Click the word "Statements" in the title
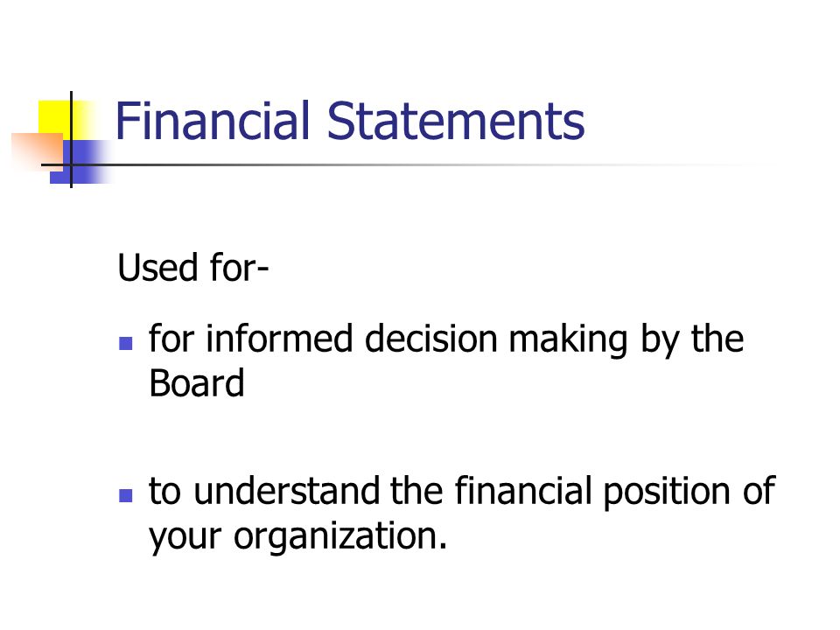 (455, 121)
